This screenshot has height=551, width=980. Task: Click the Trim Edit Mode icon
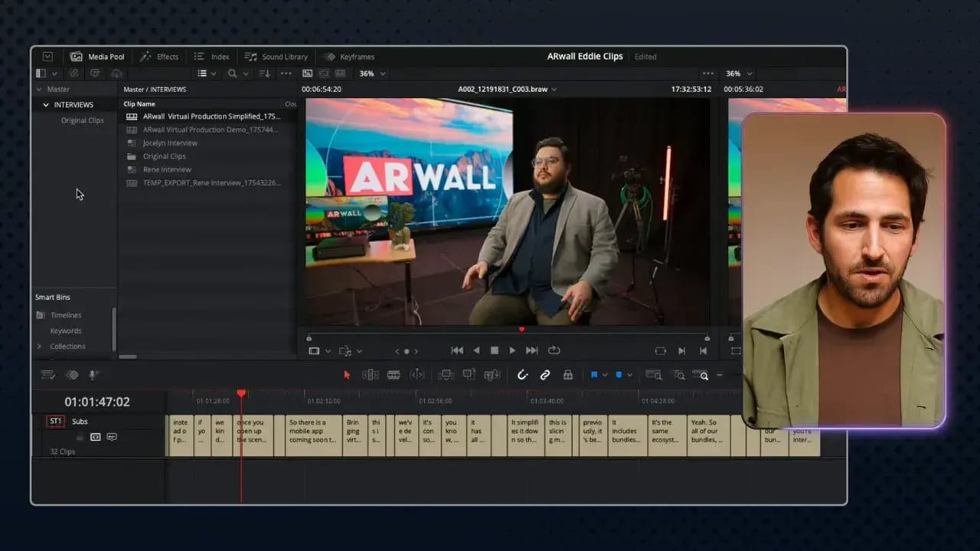pos(371,375)
